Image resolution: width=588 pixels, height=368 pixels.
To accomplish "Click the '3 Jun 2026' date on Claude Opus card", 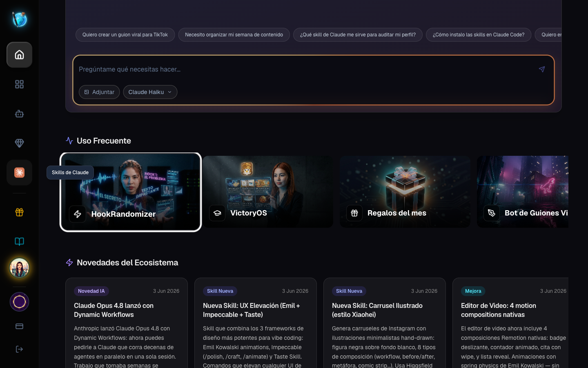I will (166, 291).
